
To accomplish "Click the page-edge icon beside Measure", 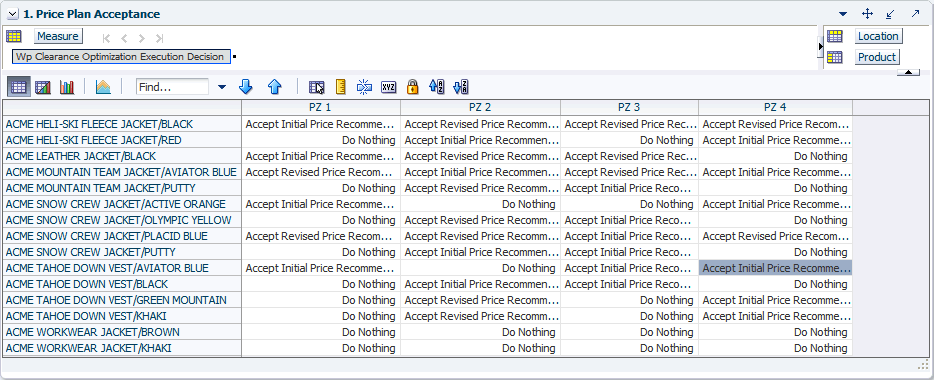I will [x=14, y=36].
